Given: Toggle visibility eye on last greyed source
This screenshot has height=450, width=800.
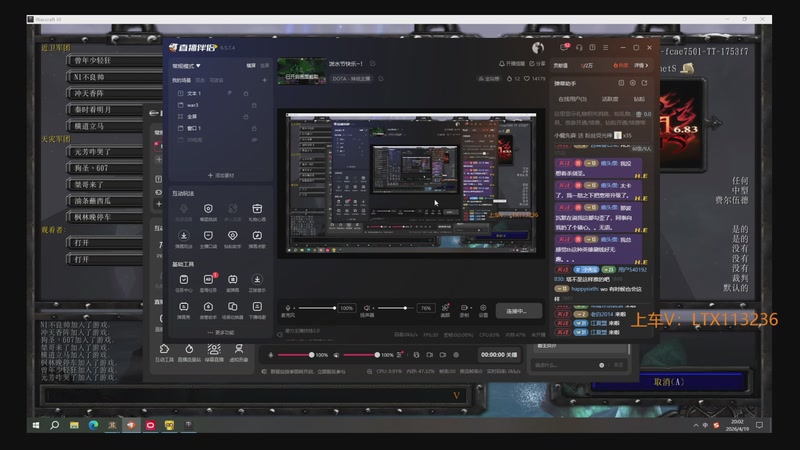Looking at the screenshot, I should (254, 140).
